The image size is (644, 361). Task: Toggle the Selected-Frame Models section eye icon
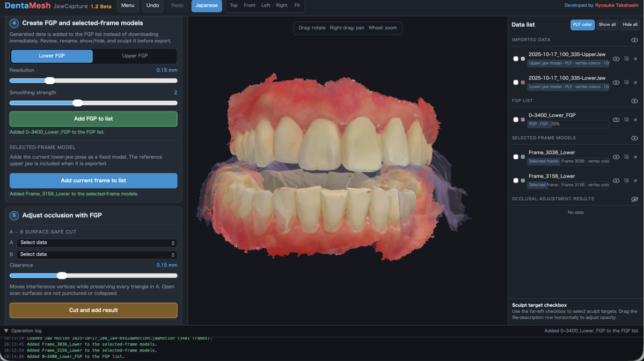coord(635,138)
